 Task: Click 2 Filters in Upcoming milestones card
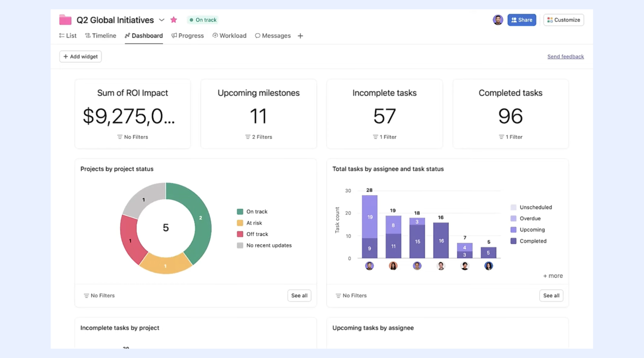(258, 137)
